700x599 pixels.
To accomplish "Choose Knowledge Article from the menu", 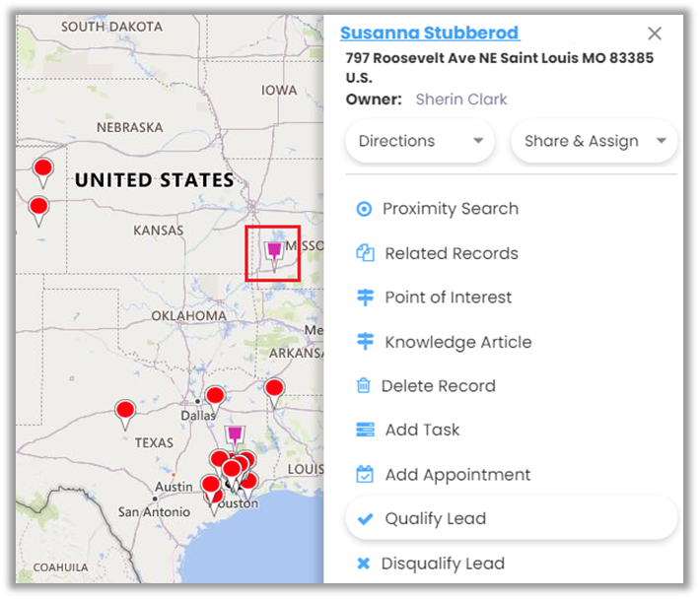I will click(x=457, y=342).
